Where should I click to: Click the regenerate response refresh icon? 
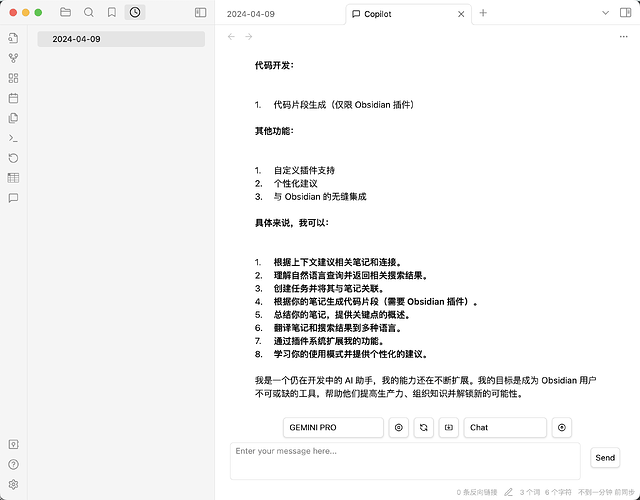click(424, 427)
